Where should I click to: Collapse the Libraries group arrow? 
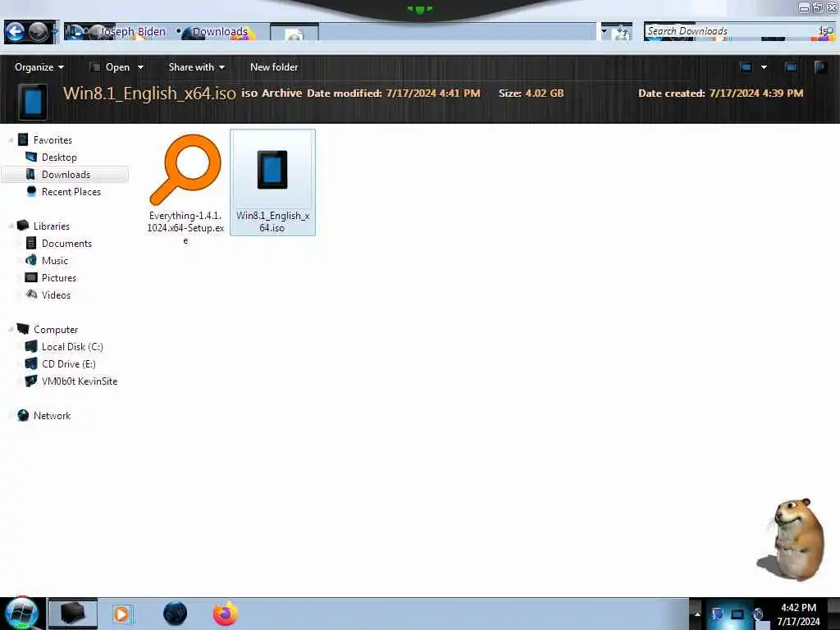[x=11, y=226]
